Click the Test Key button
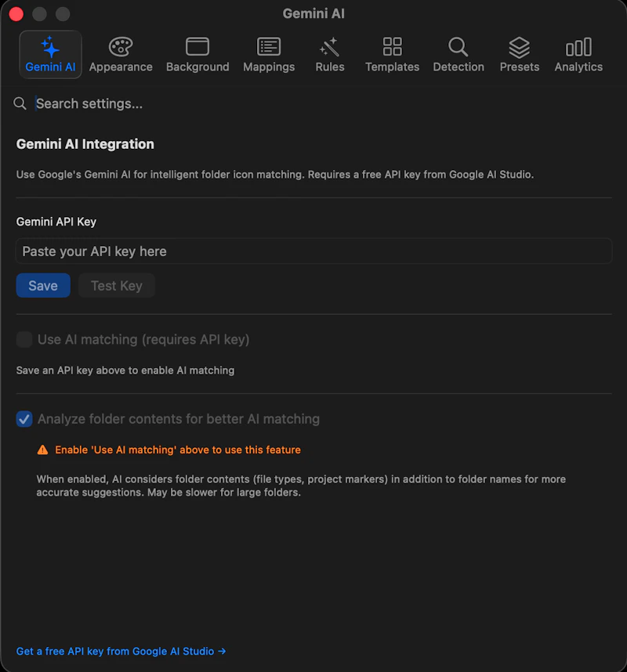This screenshot has height=672, width=627. (116, 285)
